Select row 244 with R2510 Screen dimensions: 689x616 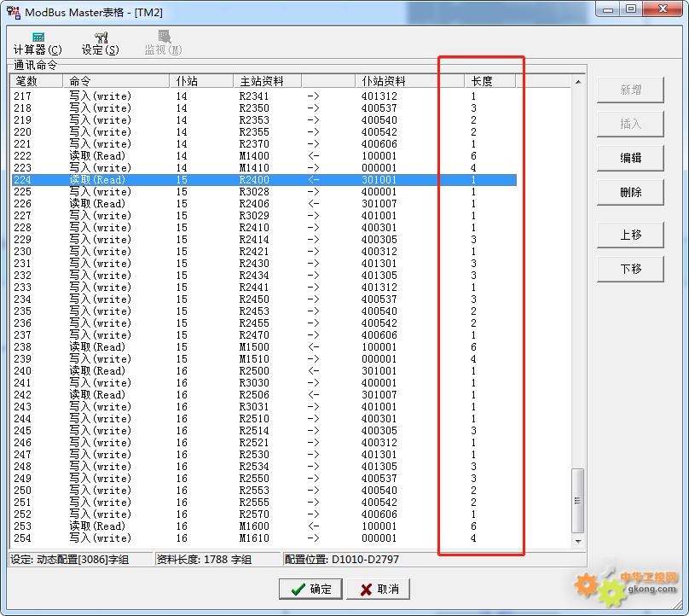(x=263, y=419)
